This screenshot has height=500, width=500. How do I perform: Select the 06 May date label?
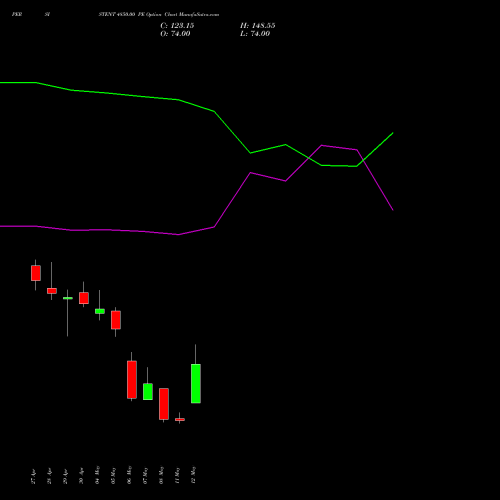(129, 475)
